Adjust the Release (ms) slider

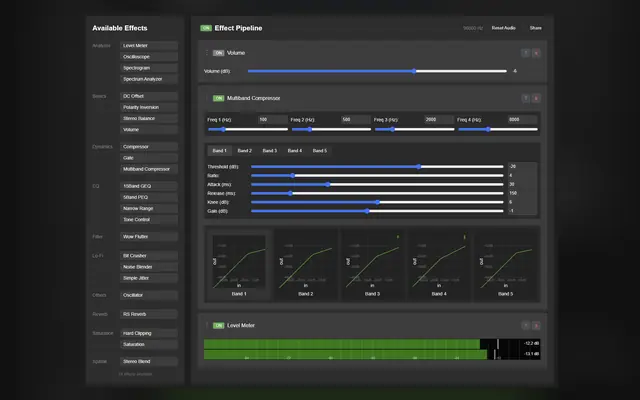(x=377, y=193)
